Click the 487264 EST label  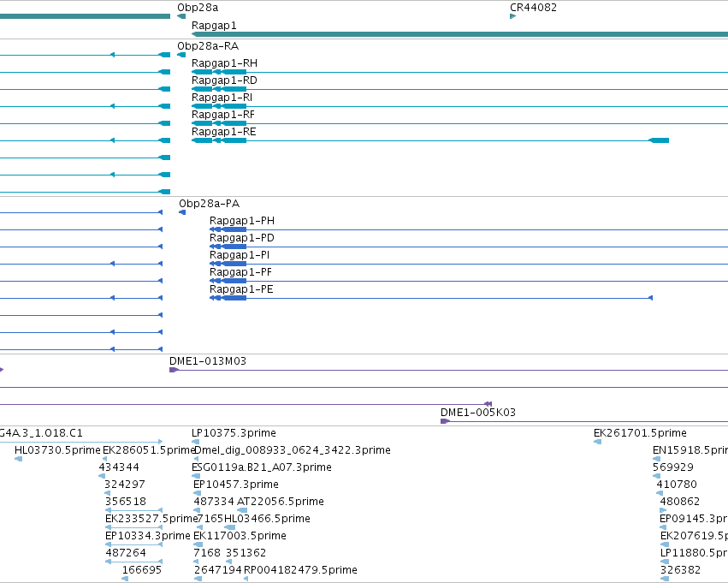126,553
